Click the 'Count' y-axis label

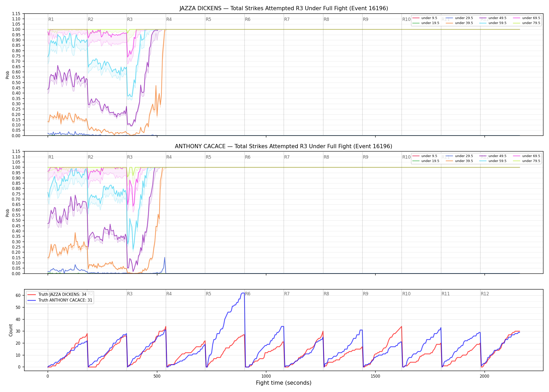pyautogui.click(x=11, y=330)
